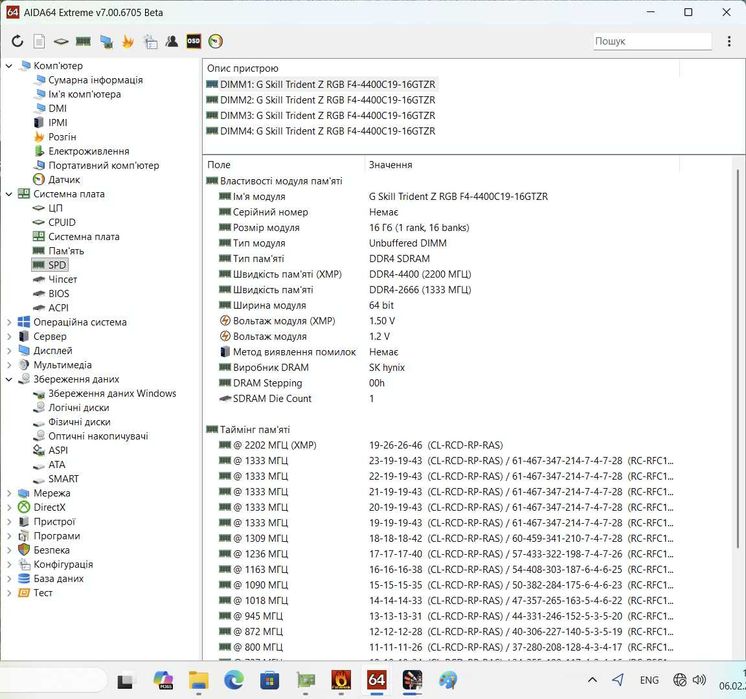Select the Серійний номер row
This screenshot has width=746, height=699.
[440, 212]
